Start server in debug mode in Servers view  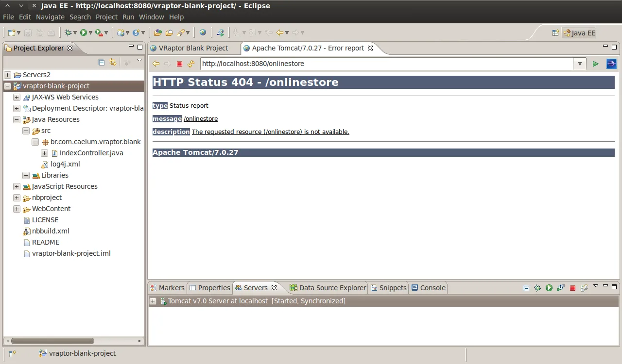click(537, 288)
